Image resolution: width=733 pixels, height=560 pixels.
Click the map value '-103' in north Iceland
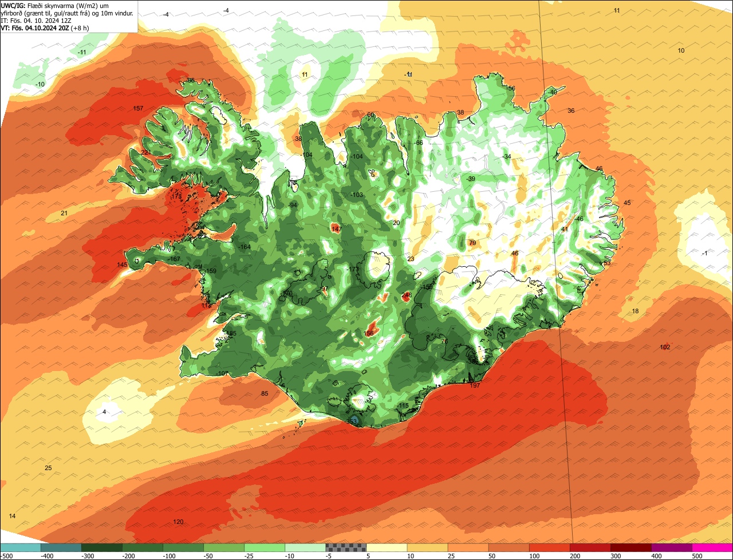[x=356, y=195]
